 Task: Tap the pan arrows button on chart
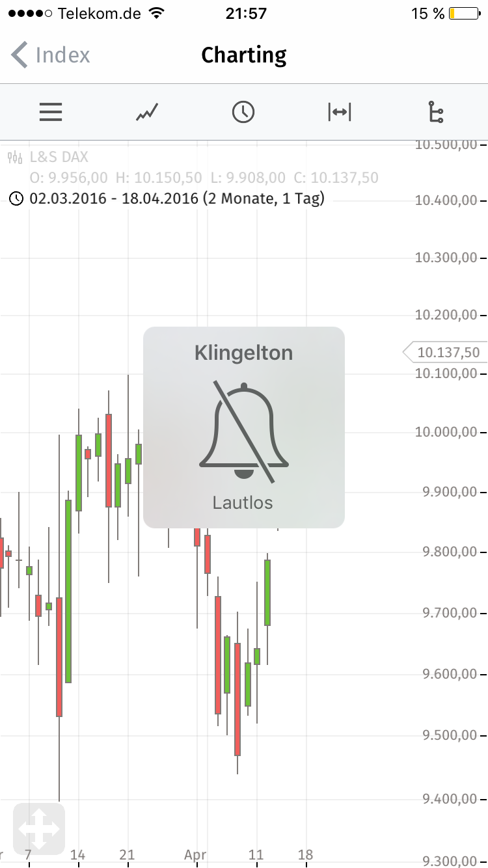39,829
